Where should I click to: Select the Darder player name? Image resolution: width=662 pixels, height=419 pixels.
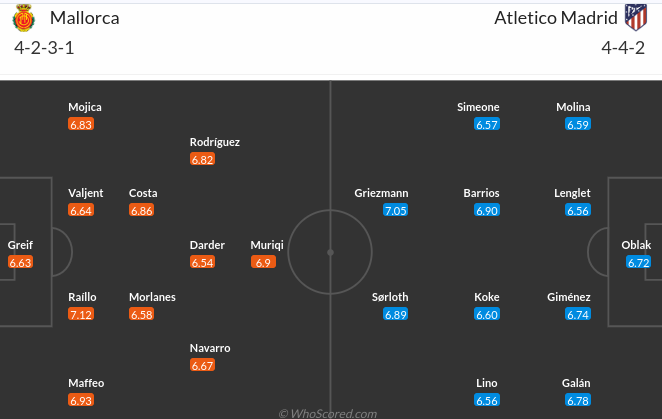tap(207, 245)
